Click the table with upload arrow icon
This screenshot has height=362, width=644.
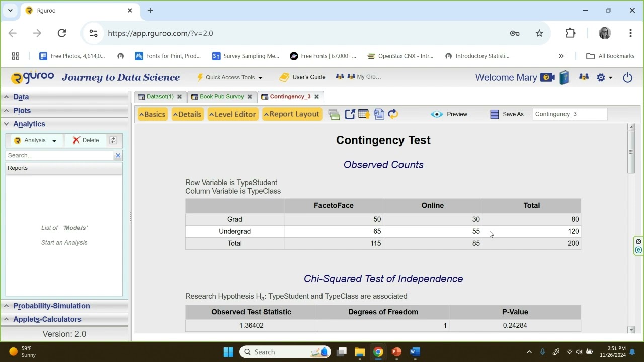tap(364, 114)
